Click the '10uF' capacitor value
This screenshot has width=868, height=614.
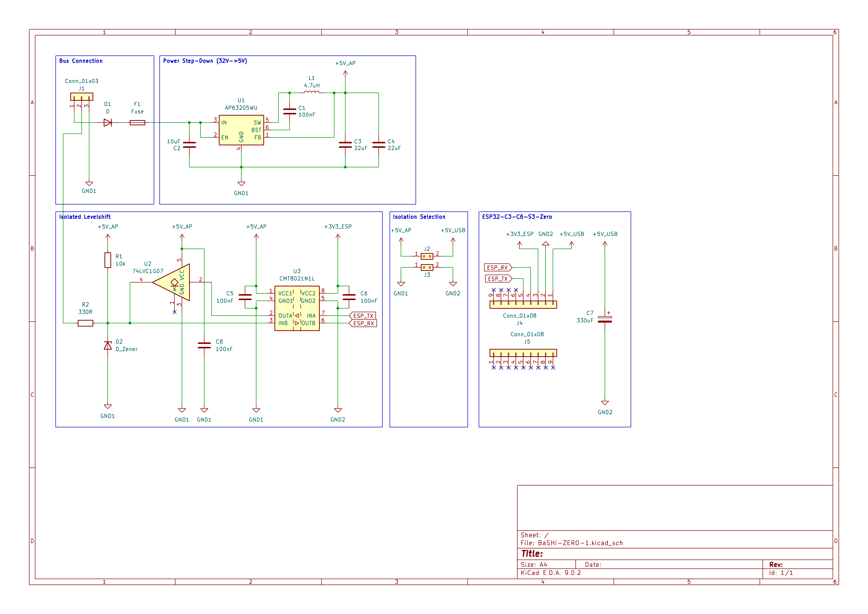pyautogui.click(x=174, y=141)
